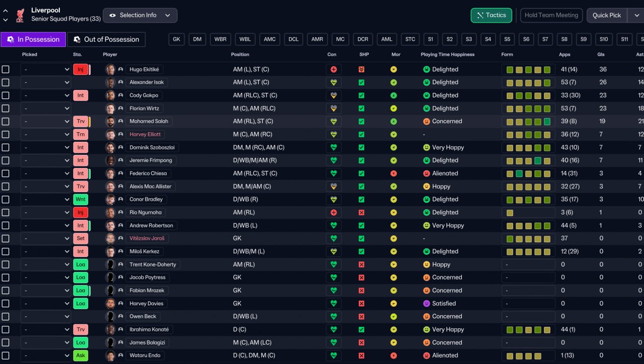This screenshot has height=364, width=644.
Task: Click Trent Kone-Doherty's red cross SHP icon
Action: 361,264
